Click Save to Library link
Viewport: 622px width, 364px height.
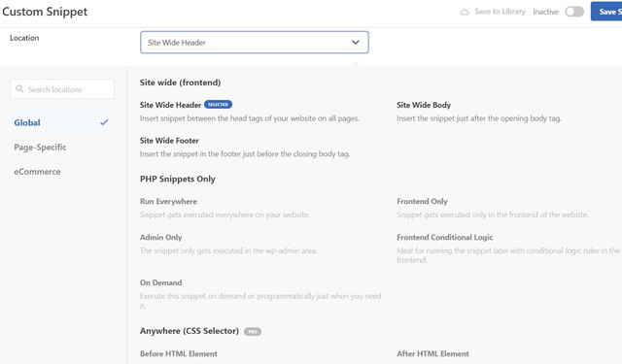pos(500,12)
